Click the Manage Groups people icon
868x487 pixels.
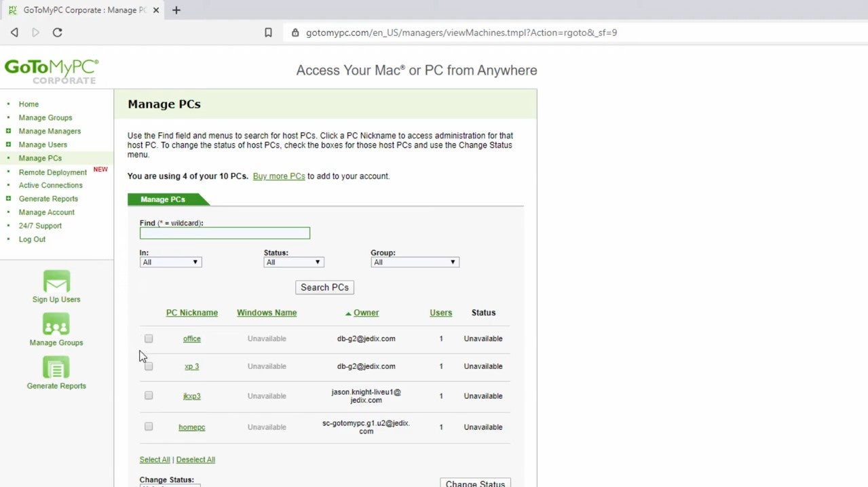click(x=56, y=324)
